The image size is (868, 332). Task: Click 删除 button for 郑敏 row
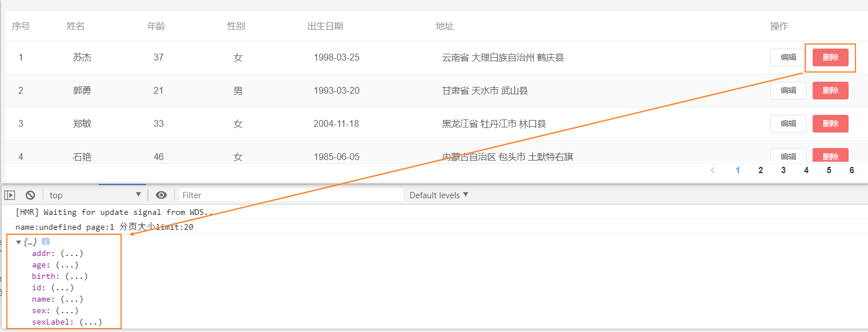click(830, 123)
